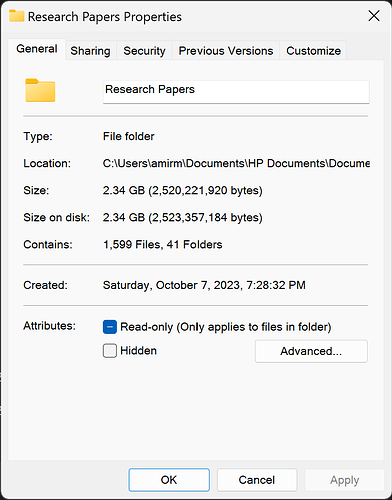
Task: Click the Created date value text
Action: point(204,285)
